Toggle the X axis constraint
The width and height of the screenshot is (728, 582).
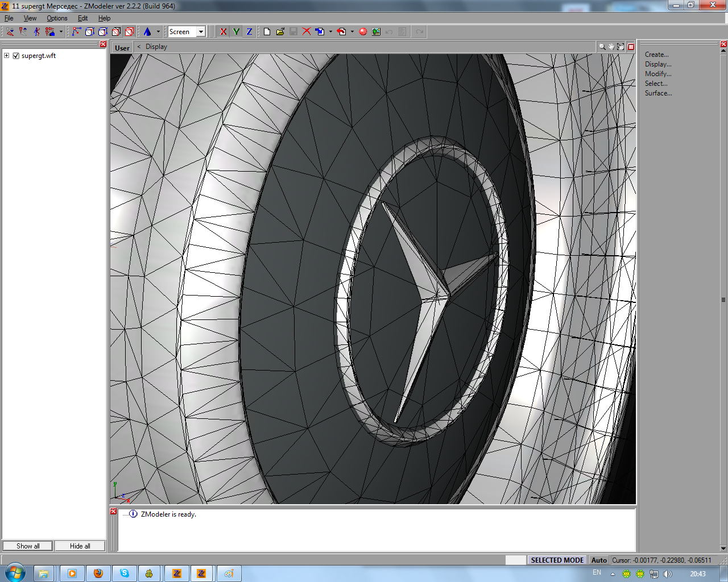point(223,32)
